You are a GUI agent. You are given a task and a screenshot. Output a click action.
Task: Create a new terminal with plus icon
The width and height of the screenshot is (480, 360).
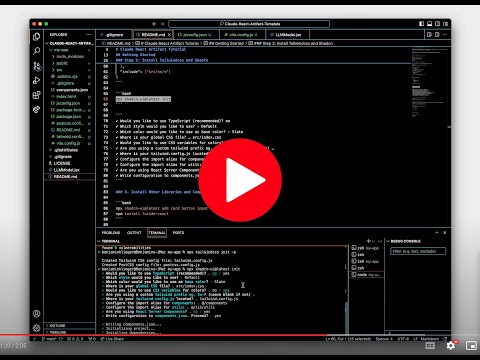[368, 241]
